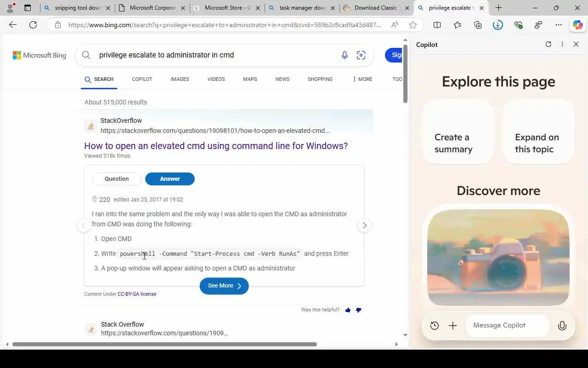Click Expand on this topic card

[x=538, y=132]
